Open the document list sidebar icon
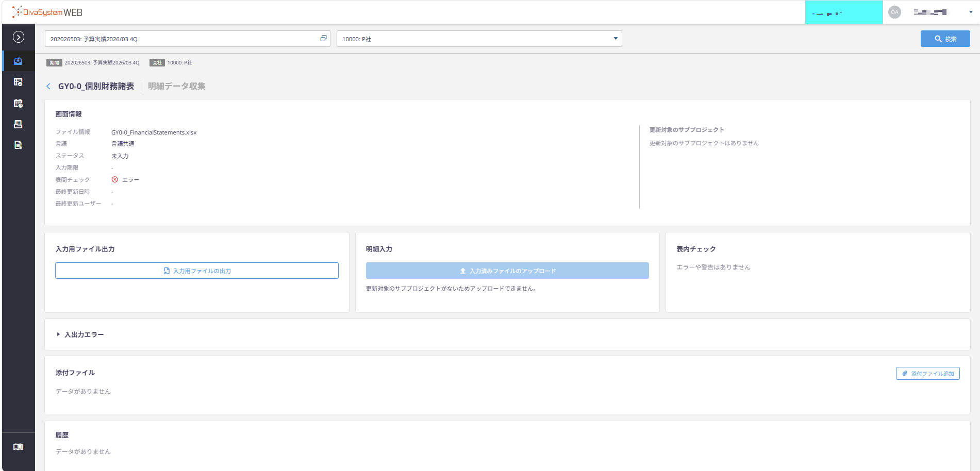Viewport: 980px width, 471px height. 18,145
